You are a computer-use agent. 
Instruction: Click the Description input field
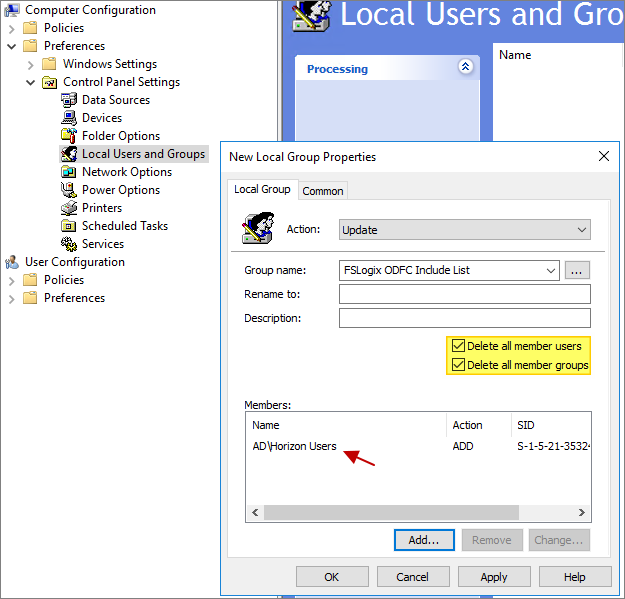pyautogui.click(x=464, y=318)
